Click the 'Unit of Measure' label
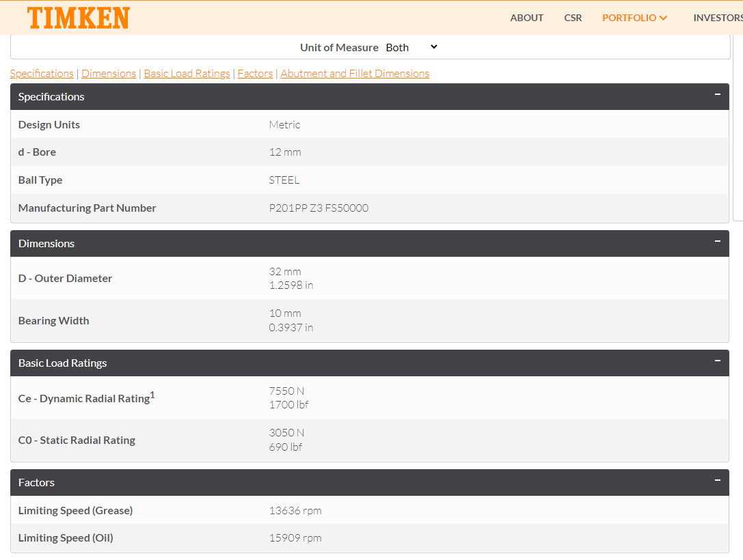This screenshot has height=560, width=743. [x=339, y=47]
